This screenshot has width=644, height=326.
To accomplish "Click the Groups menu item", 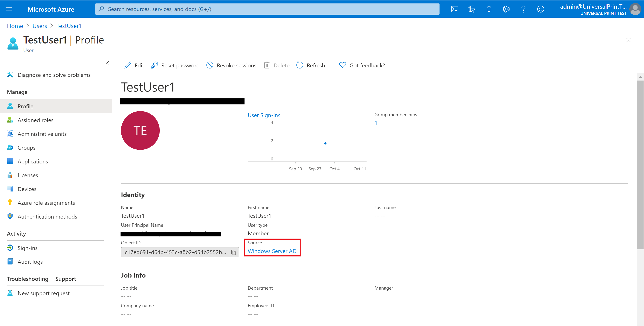I will coord(26,147).
